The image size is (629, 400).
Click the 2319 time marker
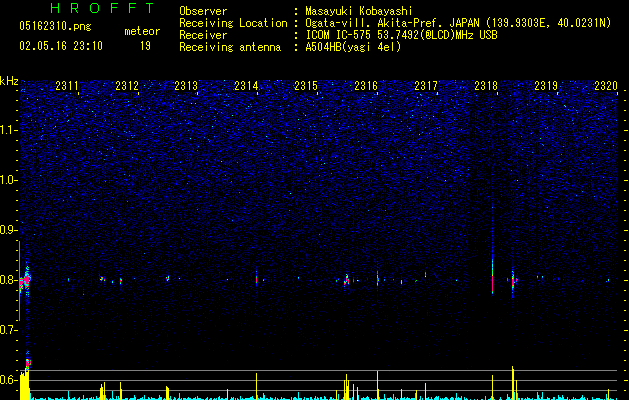point(546,85)
